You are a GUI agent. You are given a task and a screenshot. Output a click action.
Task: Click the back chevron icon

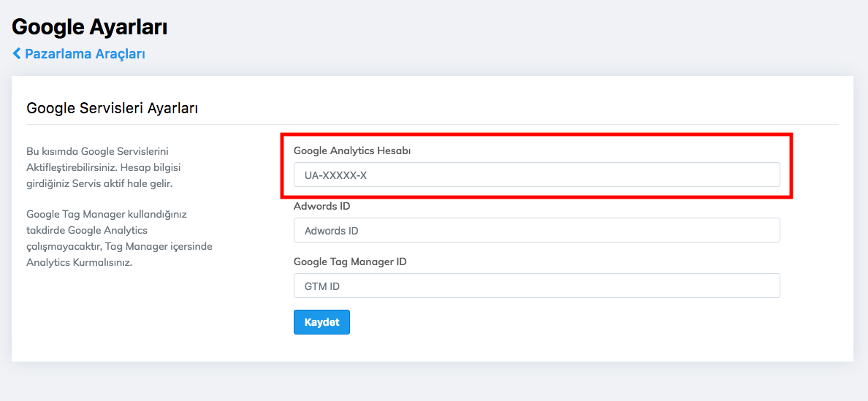[17, 54]
